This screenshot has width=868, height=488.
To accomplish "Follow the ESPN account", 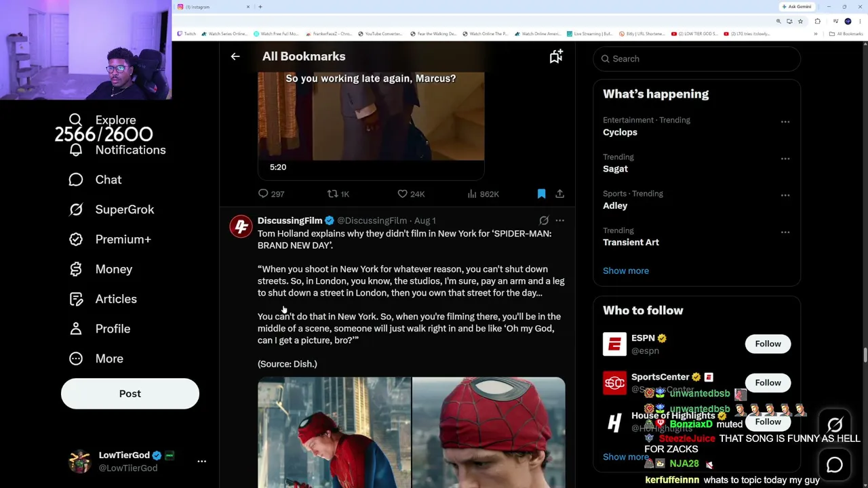I will click(768, 344).
